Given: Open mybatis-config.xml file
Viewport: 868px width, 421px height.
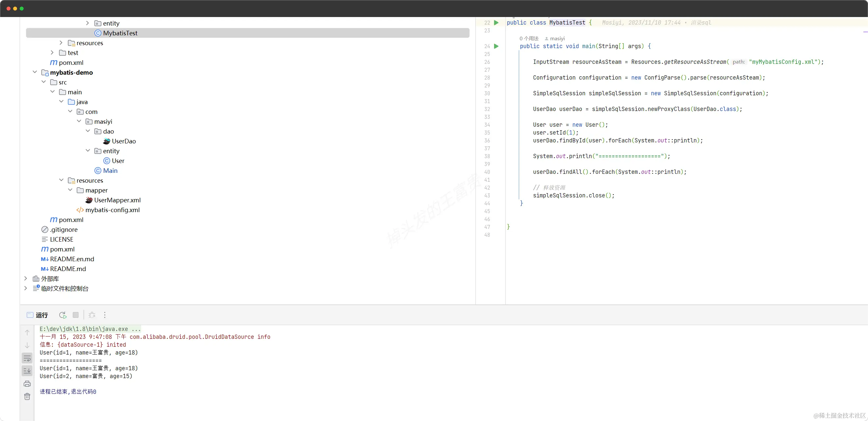Looking at the screenshot, I should pos(112,210).
